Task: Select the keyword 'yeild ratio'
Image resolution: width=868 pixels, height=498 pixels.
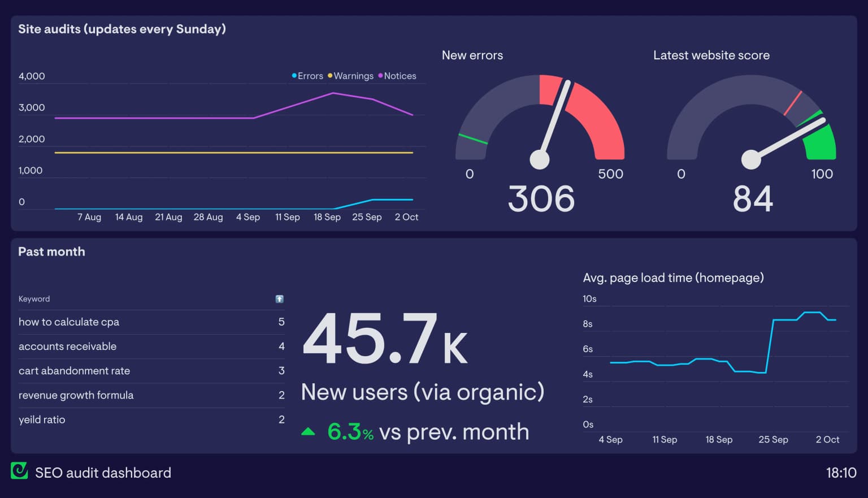Action: tap(42, 419)
